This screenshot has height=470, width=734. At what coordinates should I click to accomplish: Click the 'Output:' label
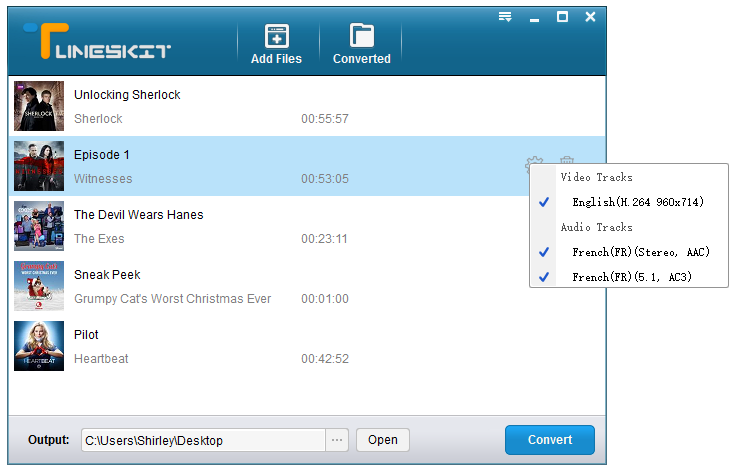point(48,440)
